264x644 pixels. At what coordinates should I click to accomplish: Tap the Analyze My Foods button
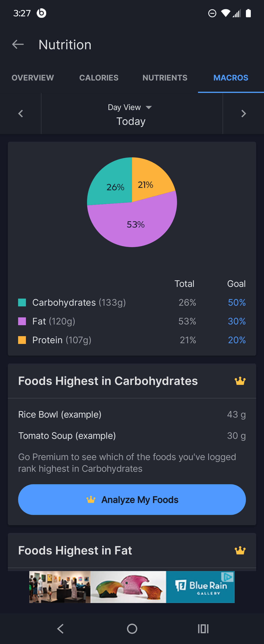[132, 500]
